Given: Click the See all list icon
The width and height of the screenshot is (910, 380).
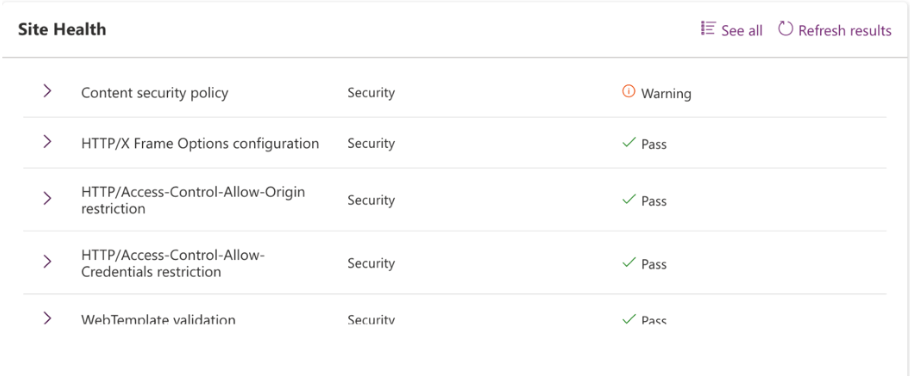Looking at the screenshot, I should coord(707,29).
